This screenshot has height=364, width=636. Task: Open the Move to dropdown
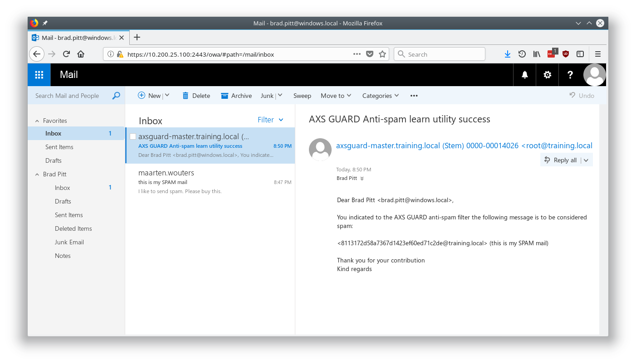click(x=336, y=96)
